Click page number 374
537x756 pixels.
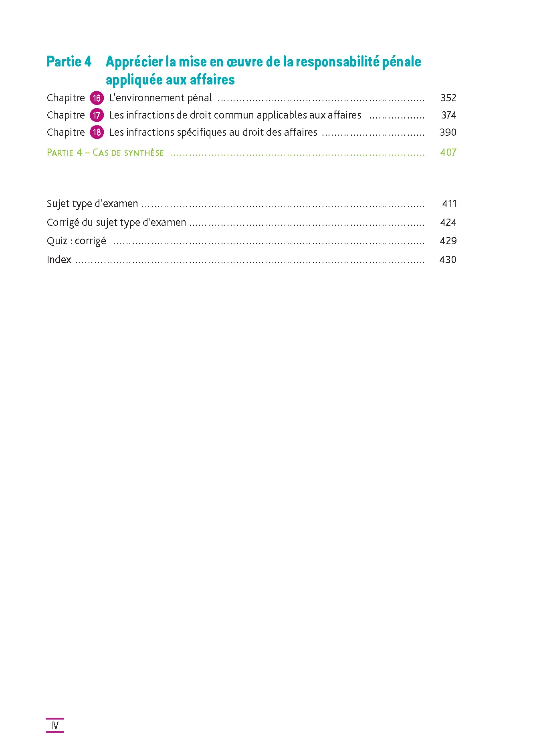click(x=449, y=115)
